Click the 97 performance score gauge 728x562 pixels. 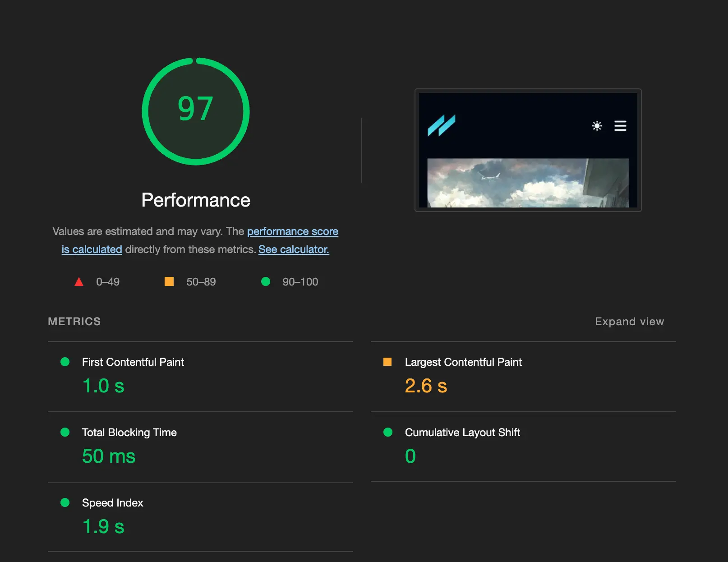tap(195, 111)
